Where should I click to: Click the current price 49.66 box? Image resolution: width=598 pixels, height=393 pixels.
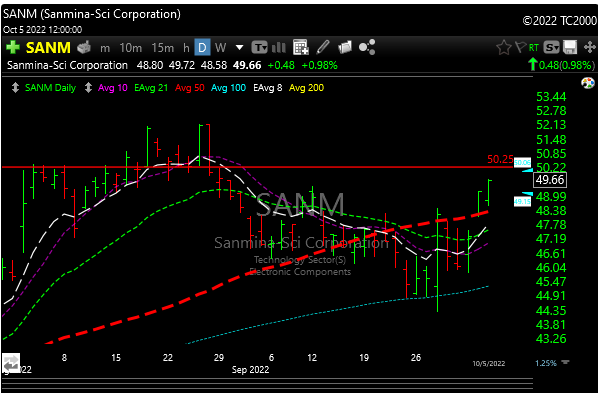(550, 180)
